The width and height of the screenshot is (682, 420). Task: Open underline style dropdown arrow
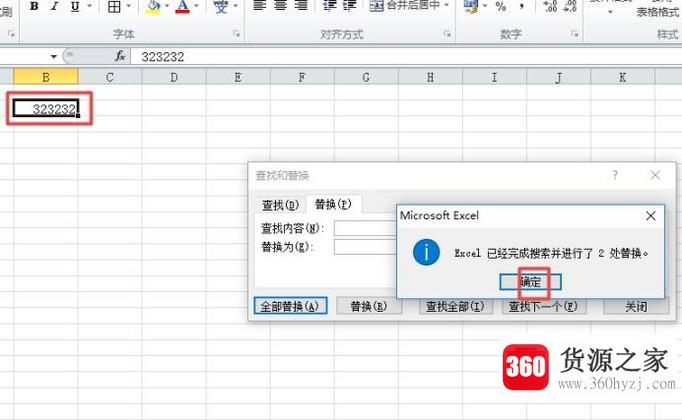(89, 6)
